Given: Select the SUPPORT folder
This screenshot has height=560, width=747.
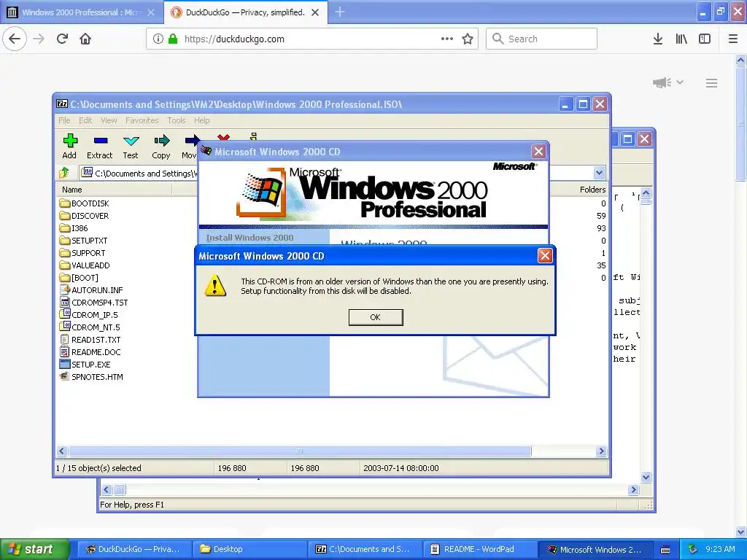Looking at the screenshot, I should [82, 253].
